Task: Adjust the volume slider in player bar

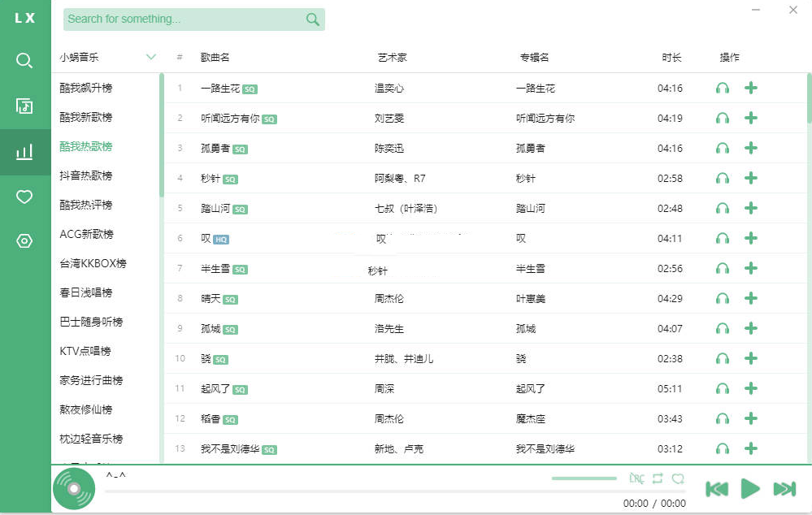Action: (584, 478)
